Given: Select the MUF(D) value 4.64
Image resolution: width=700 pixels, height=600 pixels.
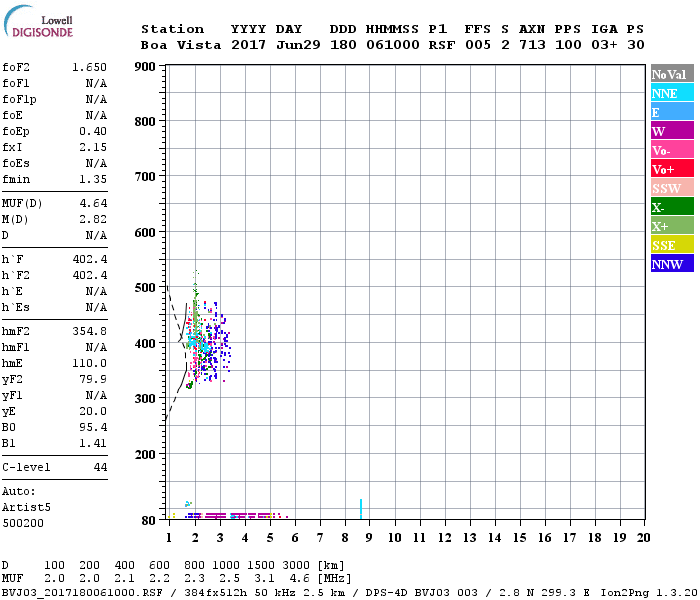Looking at the screenshot, I should (x=94, y=203).
